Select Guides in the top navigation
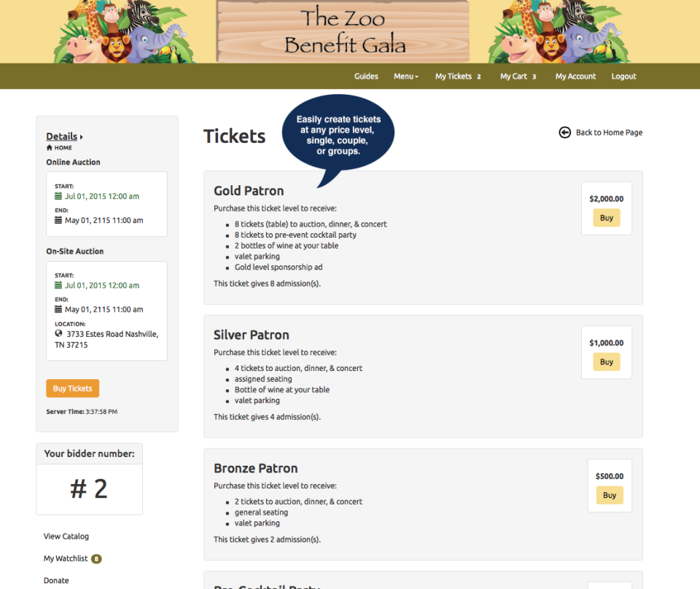700x589 pixels. click(x=366, y=76)
